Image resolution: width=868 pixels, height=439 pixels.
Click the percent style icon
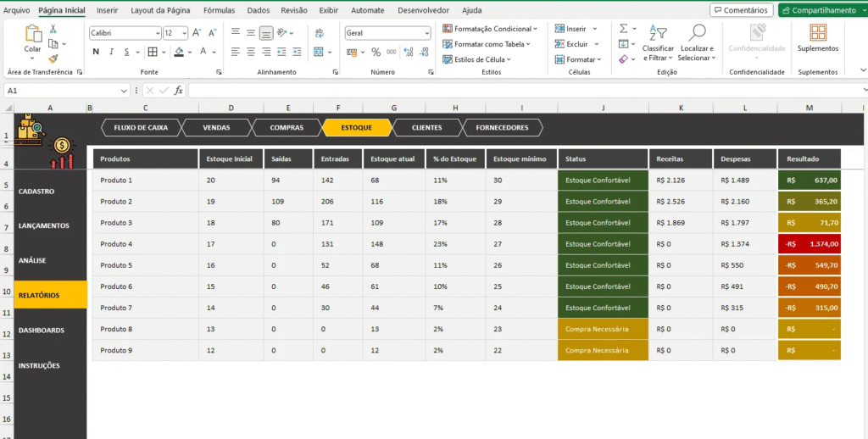tap(377, 52)
